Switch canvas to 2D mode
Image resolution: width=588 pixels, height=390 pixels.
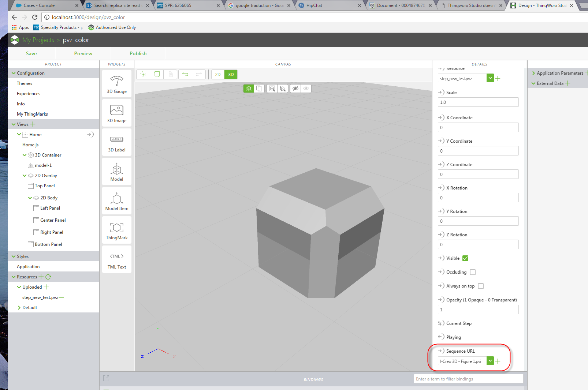[218, 75]
